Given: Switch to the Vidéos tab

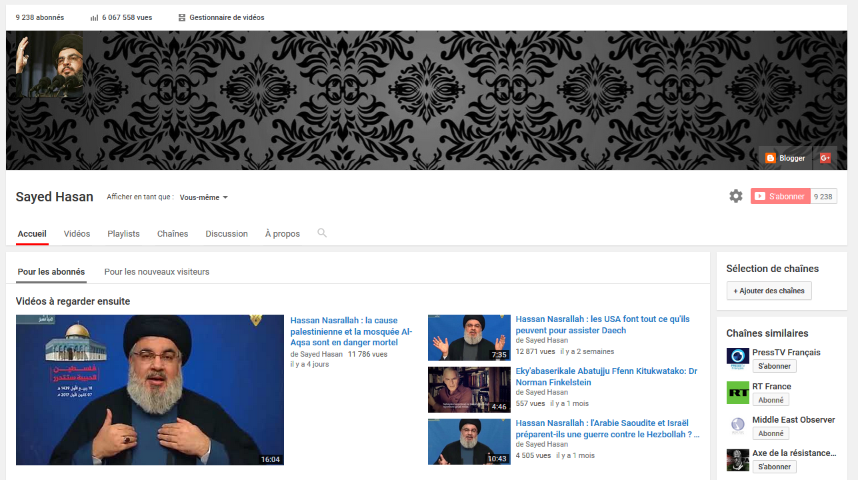Looking at the screenshot, I should tap(77, 233).
